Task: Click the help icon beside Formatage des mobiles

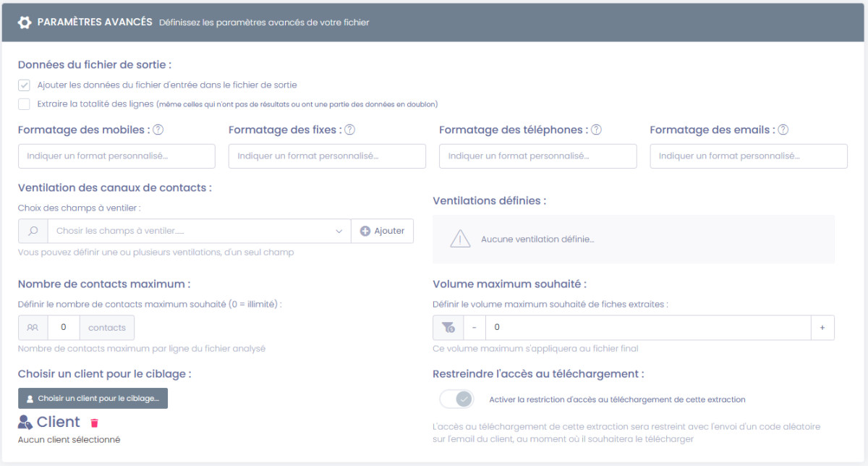Action: tap(158, 130)
